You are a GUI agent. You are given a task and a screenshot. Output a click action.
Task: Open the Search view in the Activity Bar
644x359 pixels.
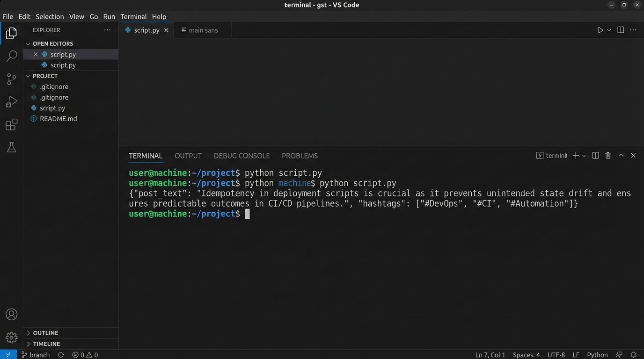point(11,56)
